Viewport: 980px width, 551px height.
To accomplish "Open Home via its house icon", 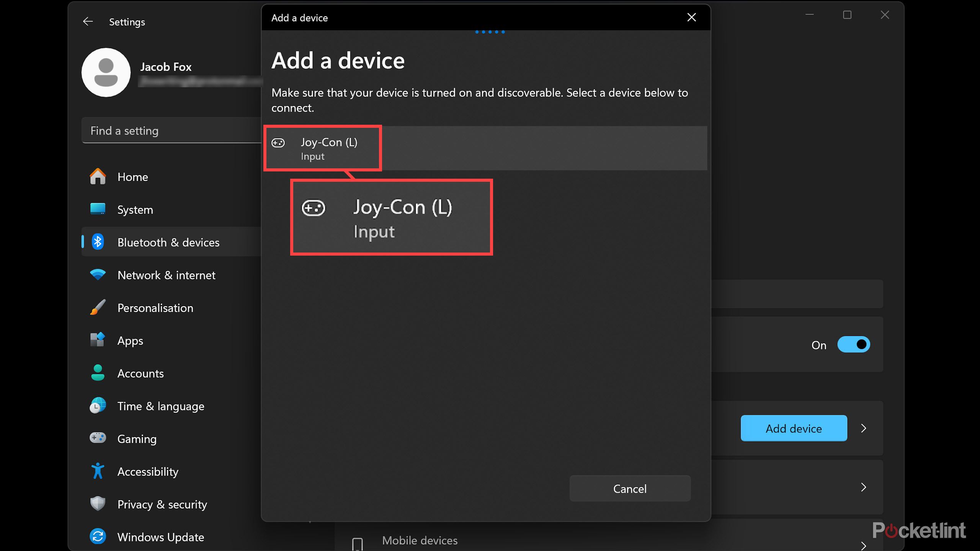I will pos(98,177).
